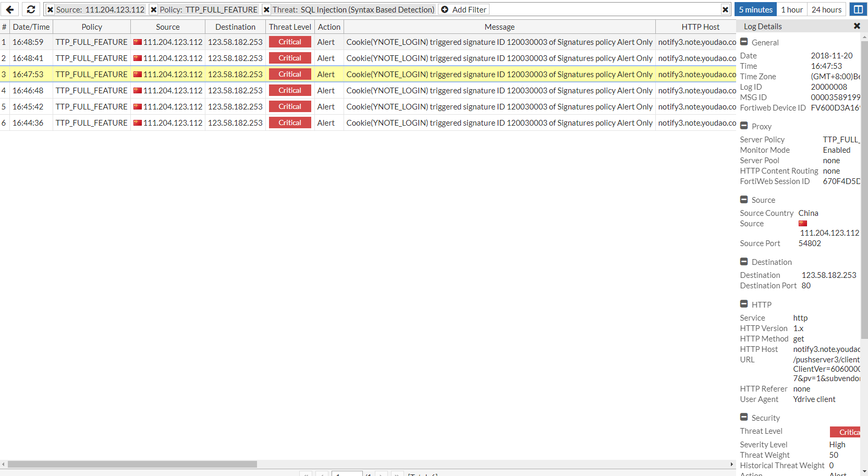The width and height of the screenshot is (868, 476).
Task: Collapse the Proxy section
Action: (x=744, y=126)
